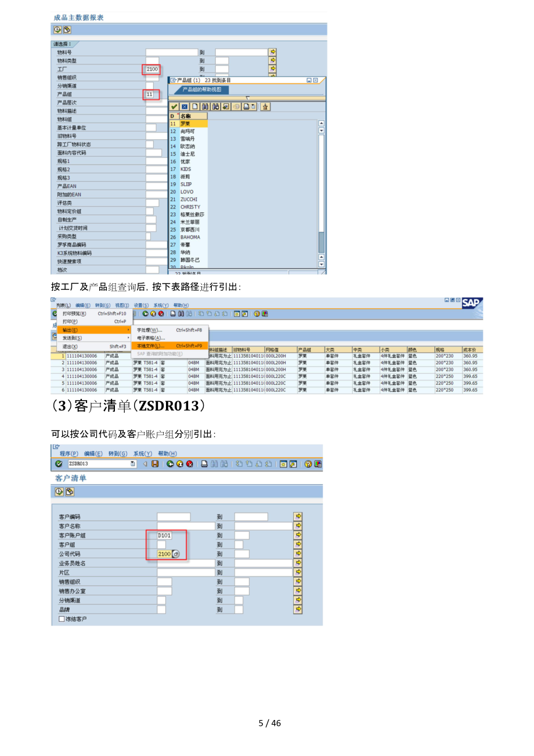Open the command field dropdown showing ZSDR013
The height and width of the screenshot is (756, 534).
[x=133, y=463]
